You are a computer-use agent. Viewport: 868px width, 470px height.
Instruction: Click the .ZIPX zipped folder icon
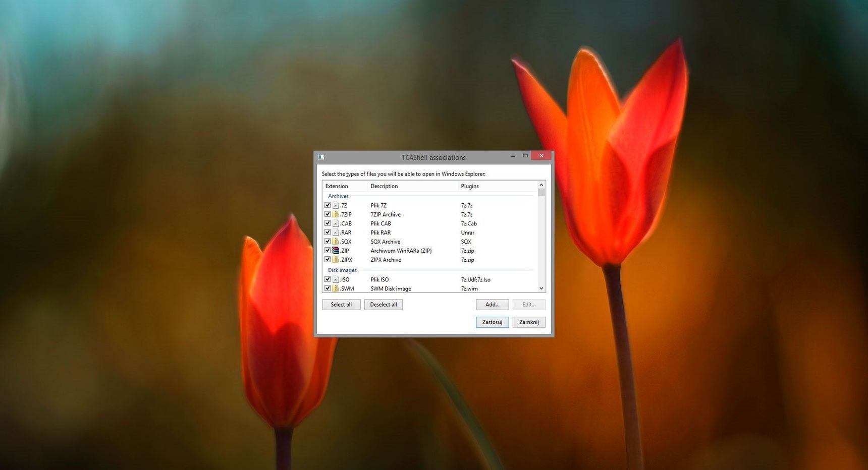pos(336,260)
